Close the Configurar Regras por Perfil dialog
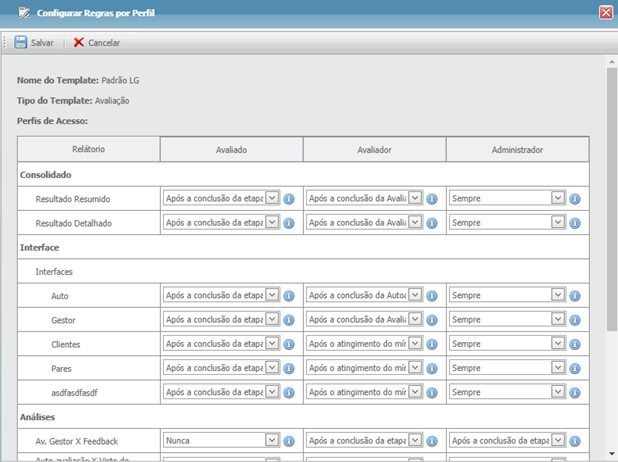Screen dimensions: 618x462 [606, 12]
